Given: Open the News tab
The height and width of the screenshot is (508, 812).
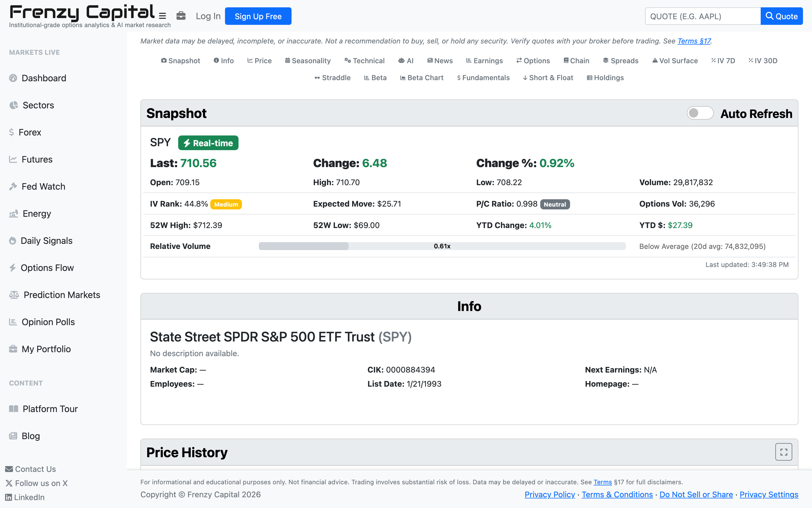Looking at the screenshot, I should click(x=440, y=61).
